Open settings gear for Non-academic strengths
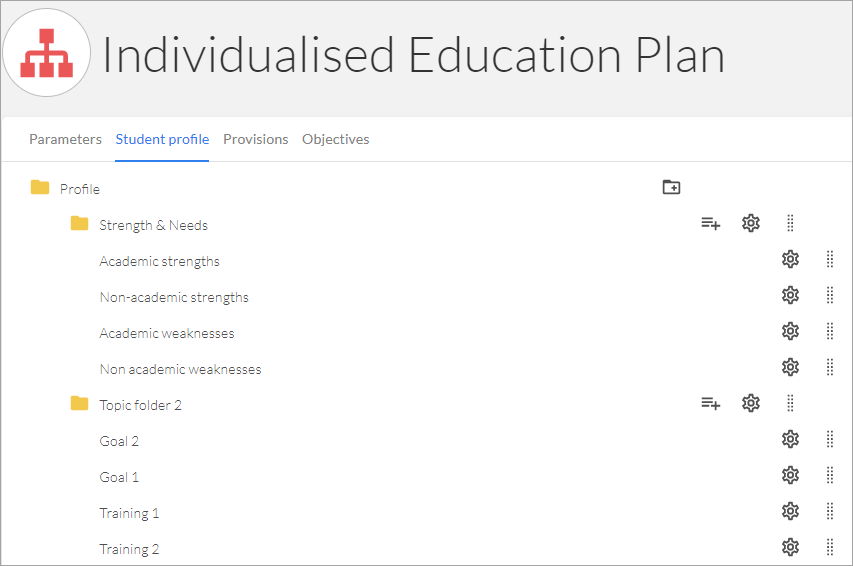The height and width of the screenshot is (566, 853). (x=790, y=295)
